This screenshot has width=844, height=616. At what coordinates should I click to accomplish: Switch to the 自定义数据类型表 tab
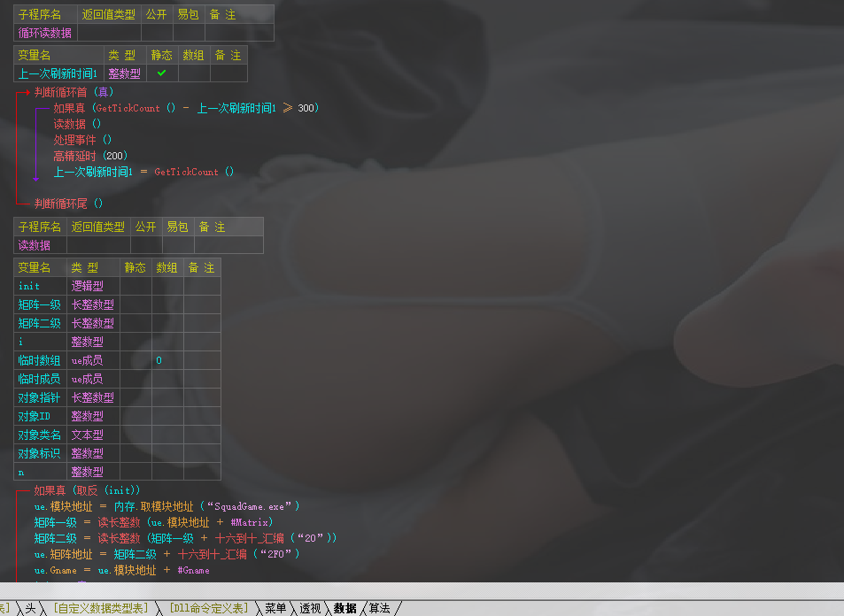click(x=101, y=608)
